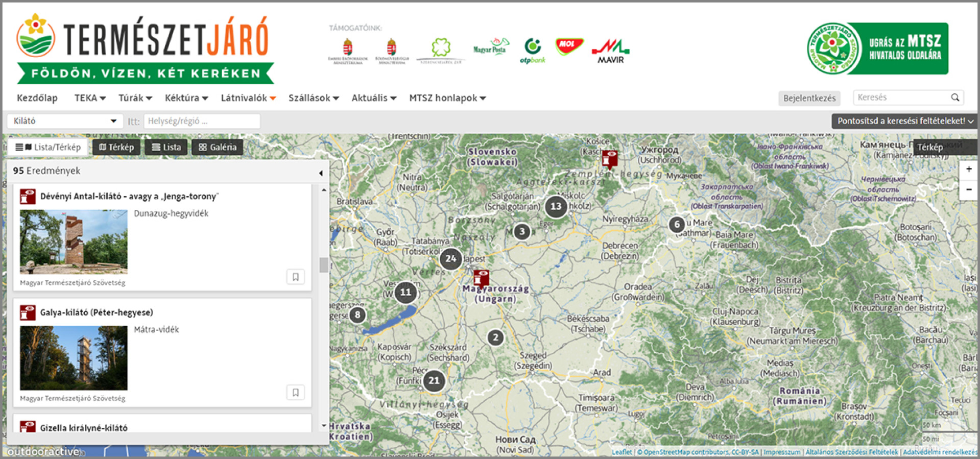
Task: Click the results list scrollbar thumb
Action: point(324,265)
